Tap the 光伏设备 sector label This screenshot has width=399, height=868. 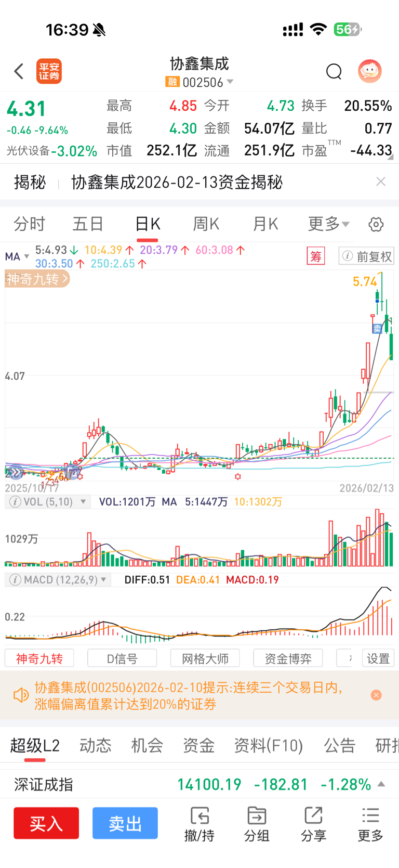28,151
